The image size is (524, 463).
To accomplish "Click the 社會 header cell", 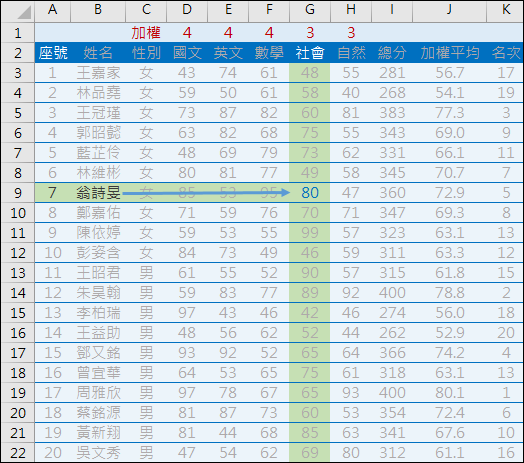I will (310, 53).
